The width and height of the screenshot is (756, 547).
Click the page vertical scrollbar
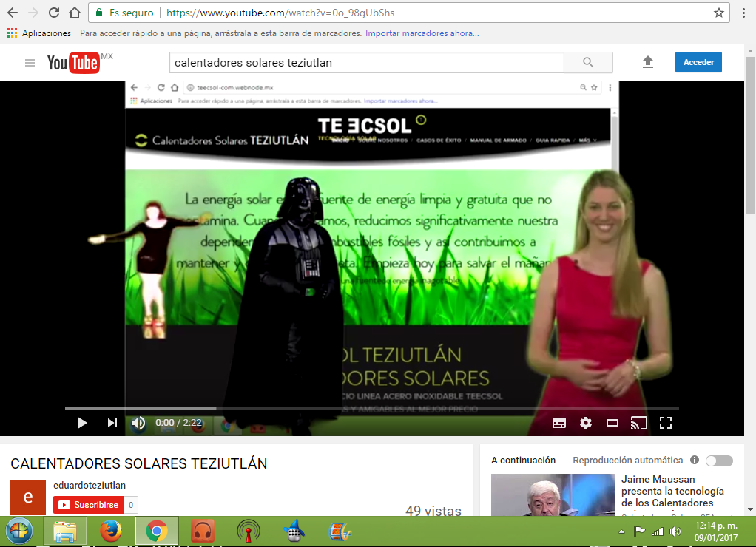(750, 135)
